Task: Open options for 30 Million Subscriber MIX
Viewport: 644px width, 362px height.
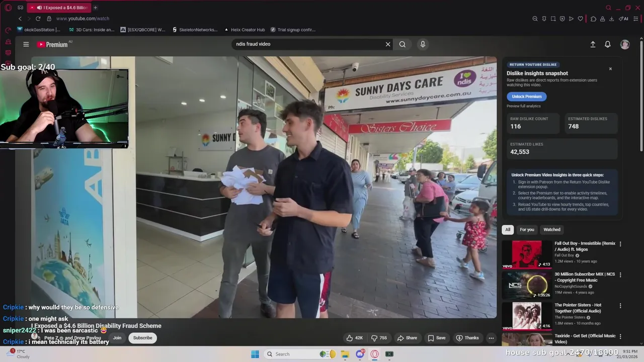Action: [x=620, y=275]
